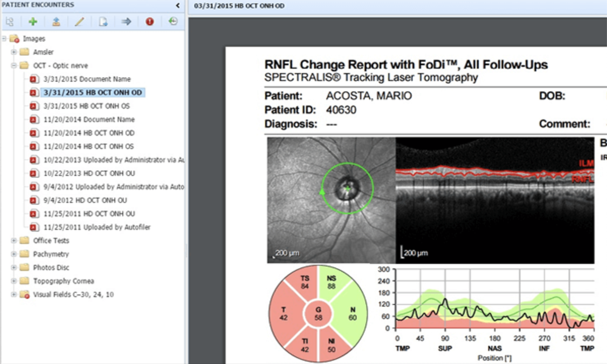Viewport: 607px width, 364px height.
Task: Expand the Pachymetry folder
Action: click(14, 254)
